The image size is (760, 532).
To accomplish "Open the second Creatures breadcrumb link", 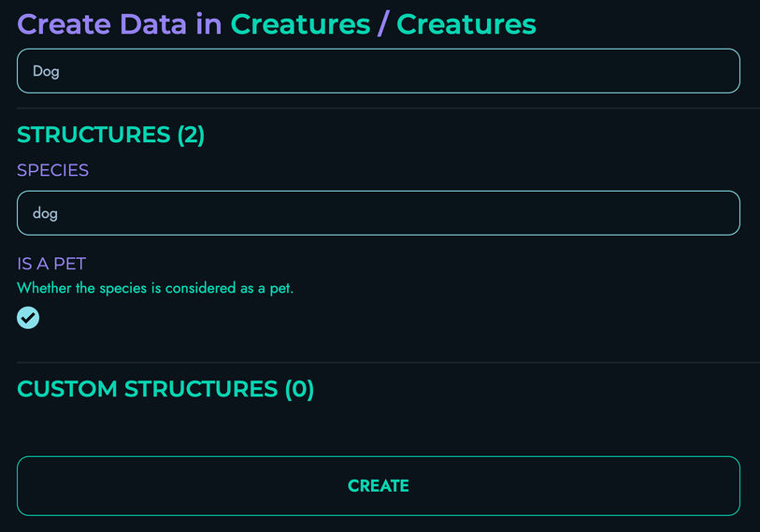I will (466, 24).
